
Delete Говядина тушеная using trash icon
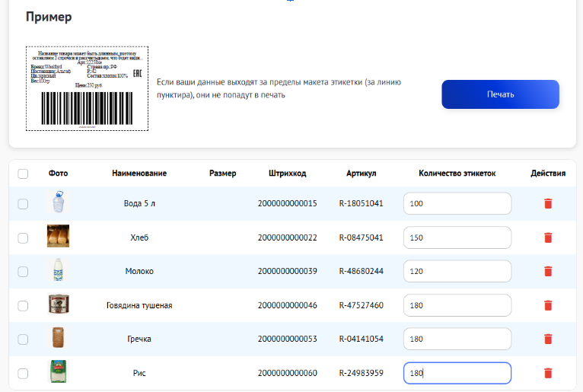[547, 305]
